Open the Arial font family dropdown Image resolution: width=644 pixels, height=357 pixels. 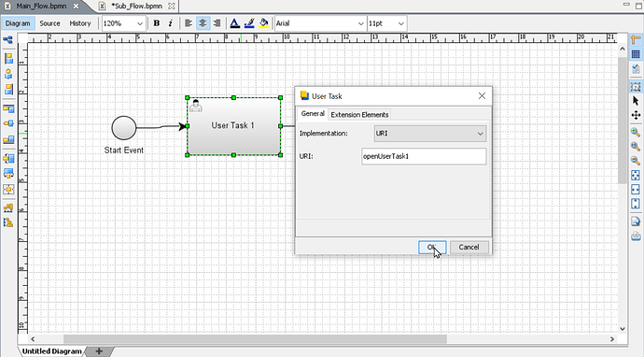pos(320,23)
